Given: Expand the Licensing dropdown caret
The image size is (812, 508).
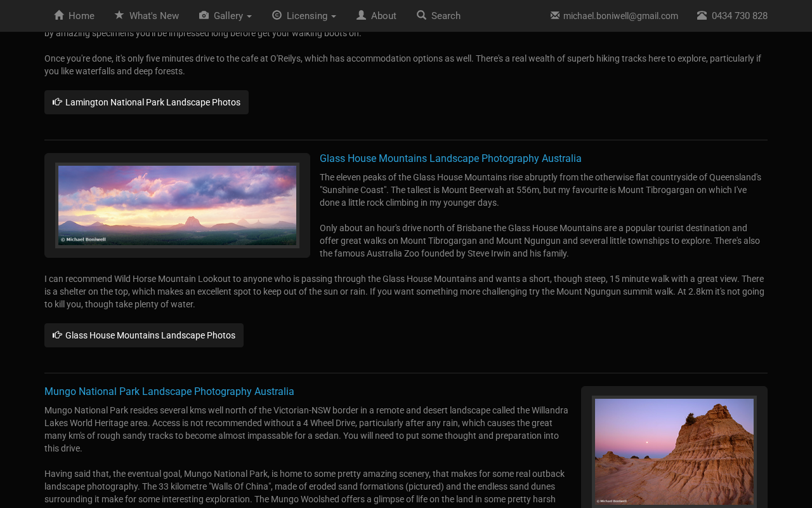Looking at the screenshot, I should click(x=334, y=17).
